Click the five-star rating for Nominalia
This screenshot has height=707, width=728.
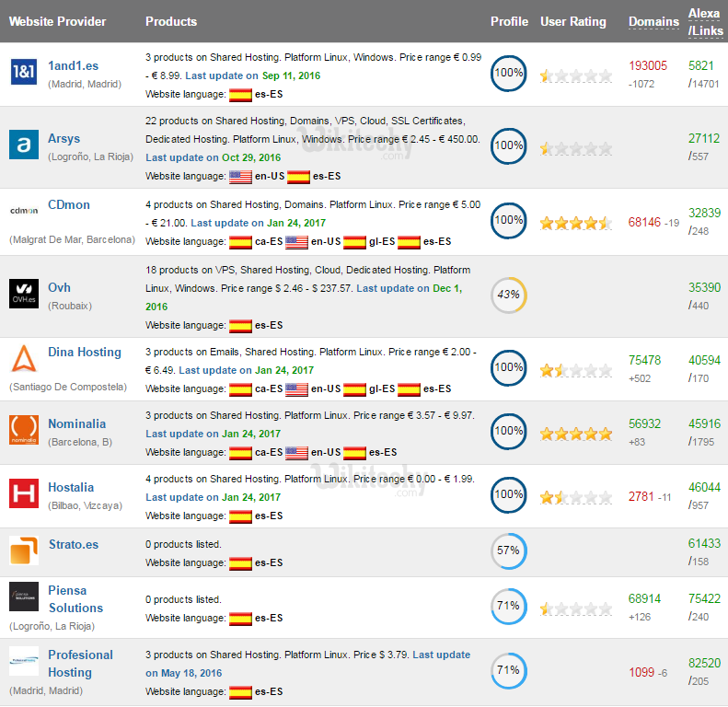click(x=576, y=434)
